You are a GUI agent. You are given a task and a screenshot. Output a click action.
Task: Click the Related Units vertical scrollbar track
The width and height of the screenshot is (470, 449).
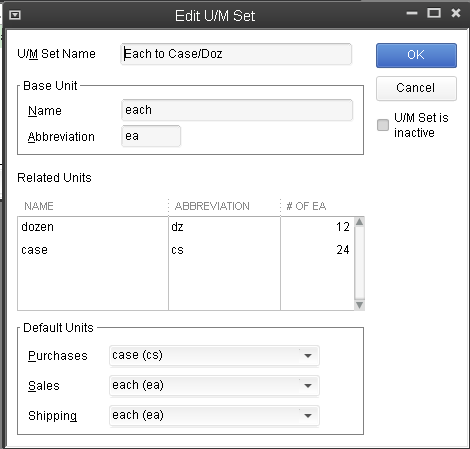point(359,263)
